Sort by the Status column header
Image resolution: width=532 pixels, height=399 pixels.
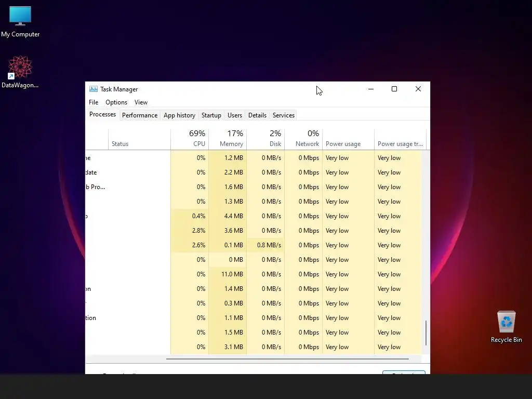(139, 139)
